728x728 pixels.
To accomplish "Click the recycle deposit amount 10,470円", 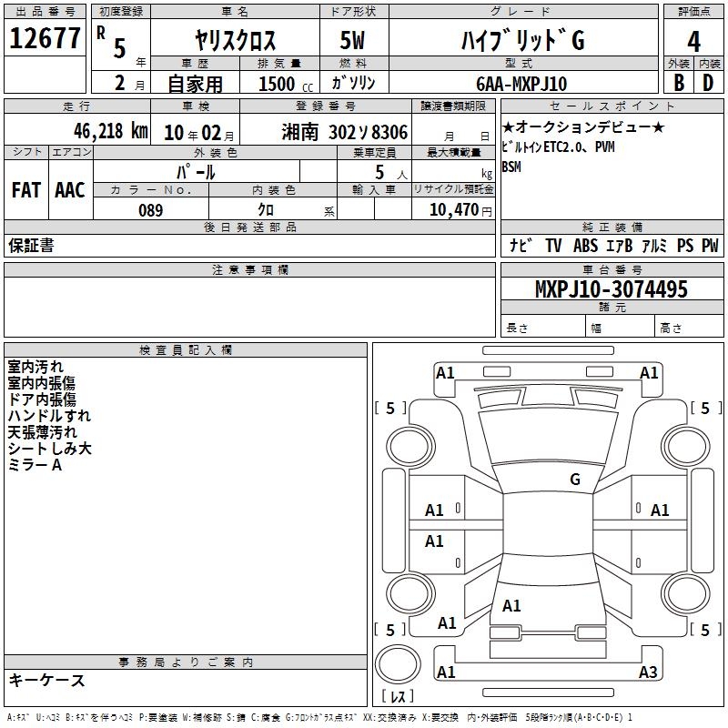I will [x=453, y=210].
